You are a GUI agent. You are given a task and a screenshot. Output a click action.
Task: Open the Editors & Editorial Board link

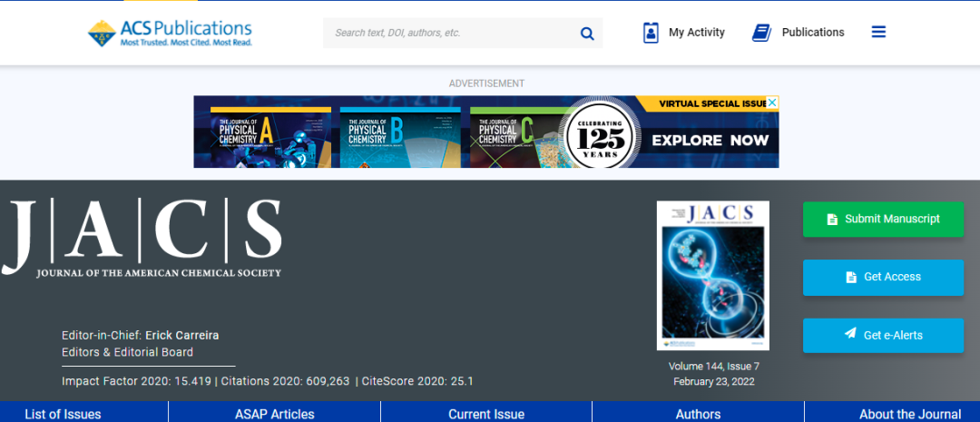[127, 352]
